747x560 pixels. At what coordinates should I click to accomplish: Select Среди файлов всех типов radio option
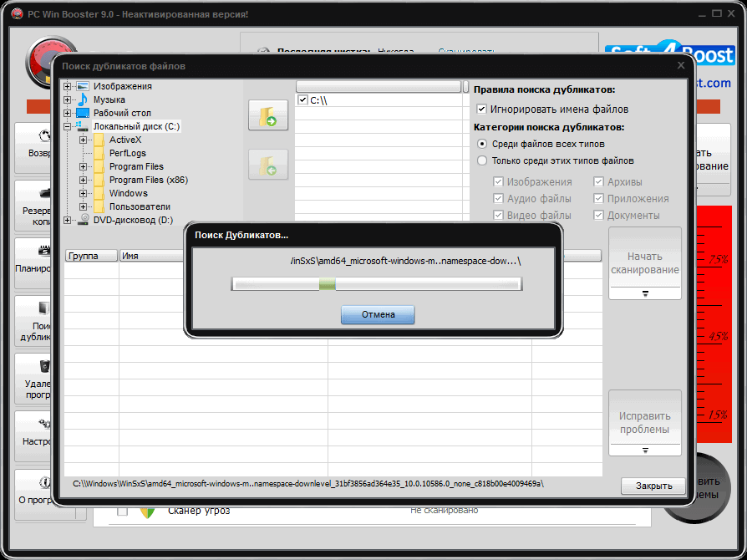pyautogui.click(x=482, y=144)
